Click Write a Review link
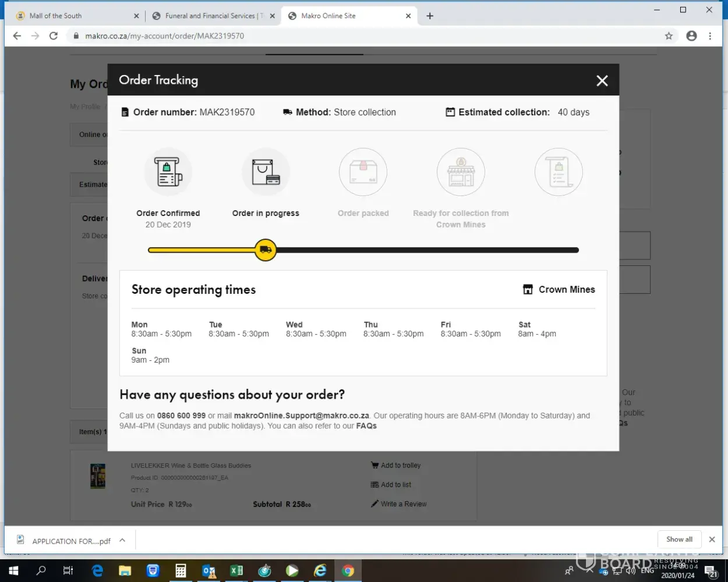 tap(399, 504)
